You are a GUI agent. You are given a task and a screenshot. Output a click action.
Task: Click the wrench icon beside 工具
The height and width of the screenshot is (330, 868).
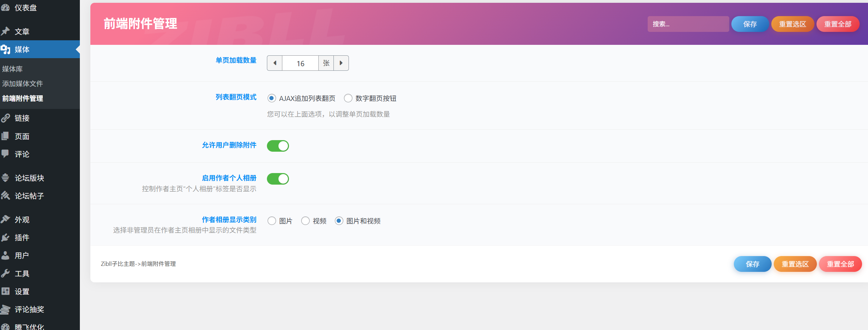(5, 273)
